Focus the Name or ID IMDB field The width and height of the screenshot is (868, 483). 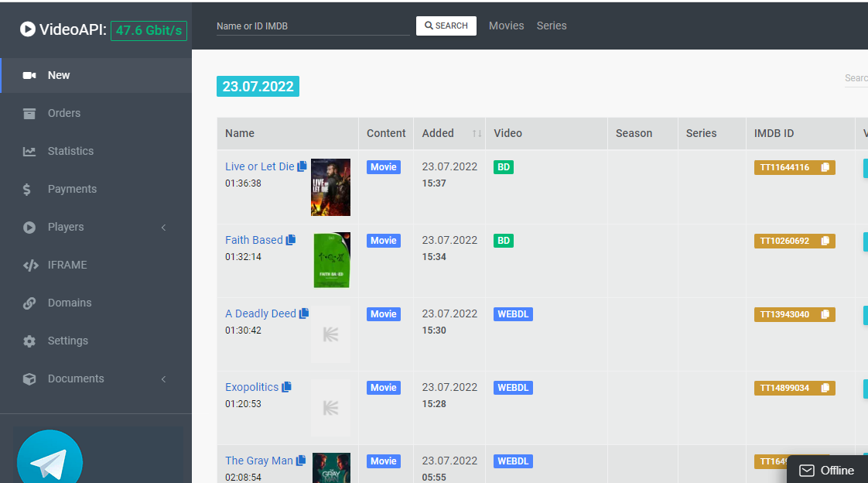pos(313,26)
